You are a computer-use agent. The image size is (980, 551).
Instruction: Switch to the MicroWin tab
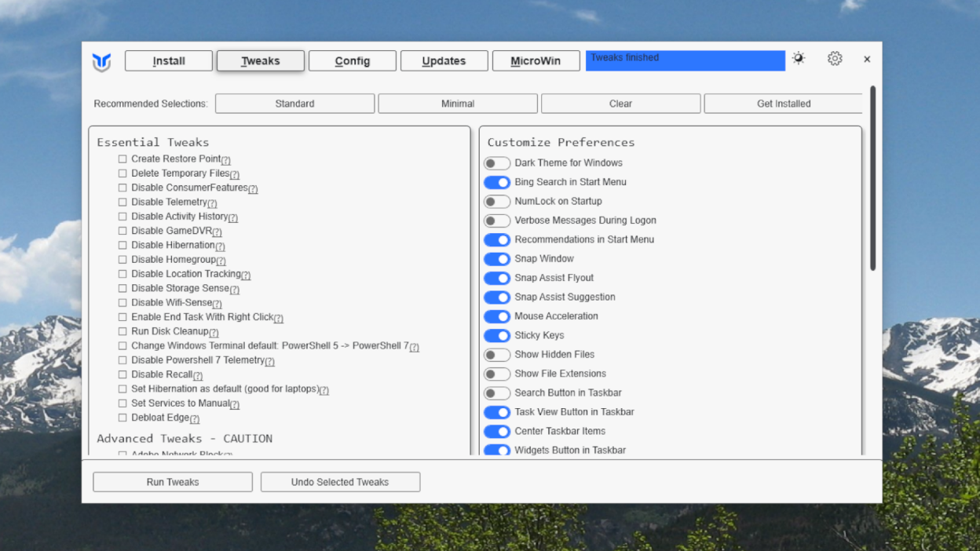pyautogui.click(x=536, y=60)
